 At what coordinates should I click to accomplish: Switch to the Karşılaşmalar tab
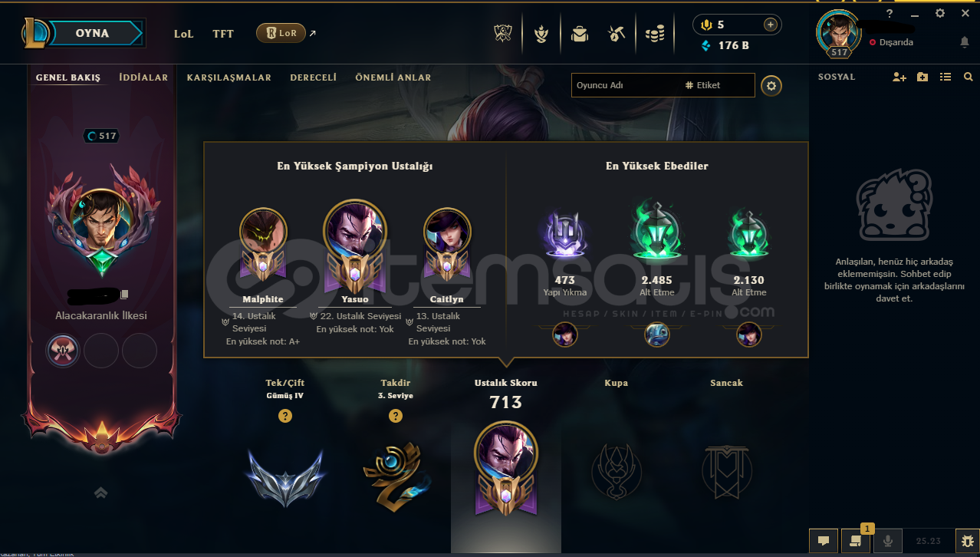229,77
